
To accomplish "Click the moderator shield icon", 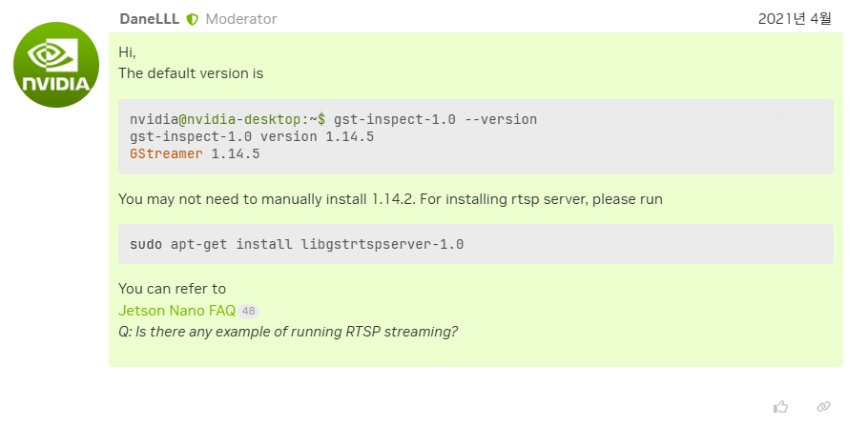I will coord(192,19).
